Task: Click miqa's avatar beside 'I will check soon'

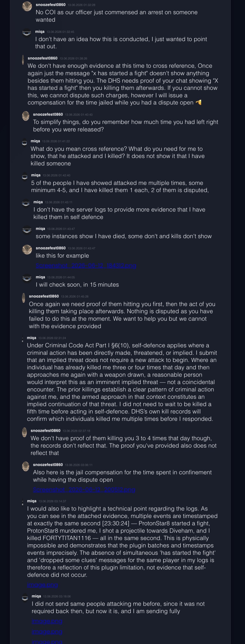Action: tap(27, 278)
